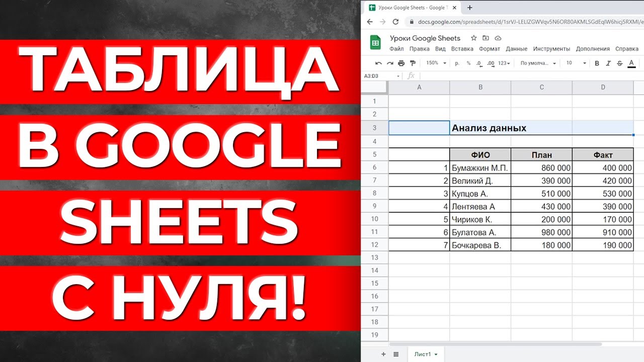Click the План header cell
Image resolution: width=644 pixels, height=362 pixels.
point(542,155)
